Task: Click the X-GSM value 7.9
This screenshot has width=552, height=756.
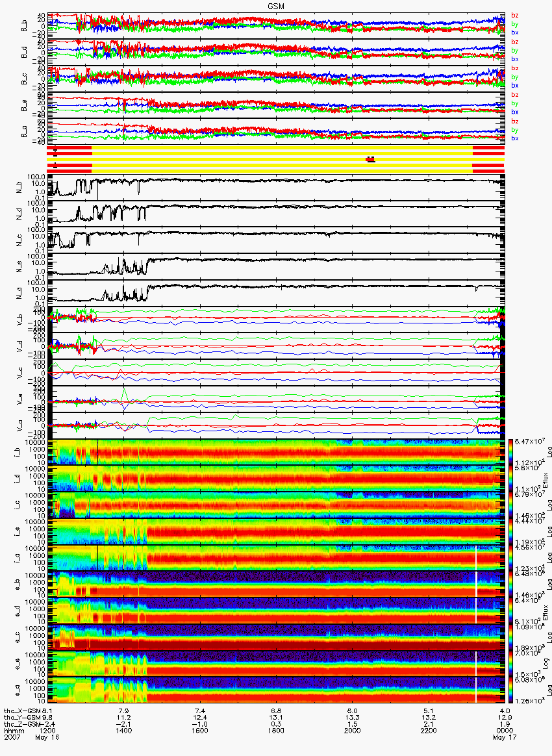Action: (x=123, y=711)
